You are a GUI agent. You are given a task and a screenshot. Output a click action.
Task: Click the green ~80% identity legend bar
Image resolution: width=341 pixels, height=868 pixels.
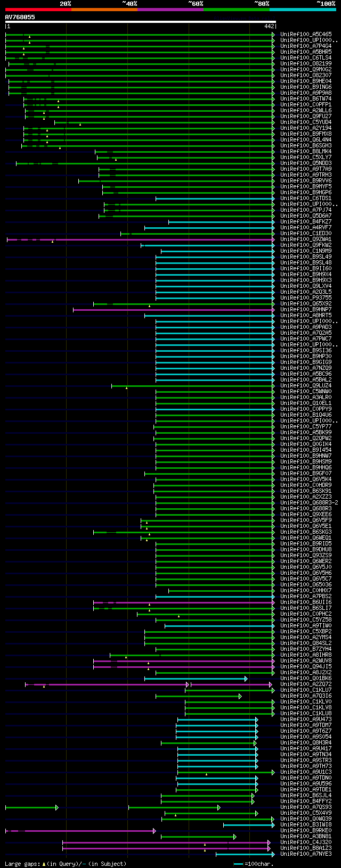[236, 10]
